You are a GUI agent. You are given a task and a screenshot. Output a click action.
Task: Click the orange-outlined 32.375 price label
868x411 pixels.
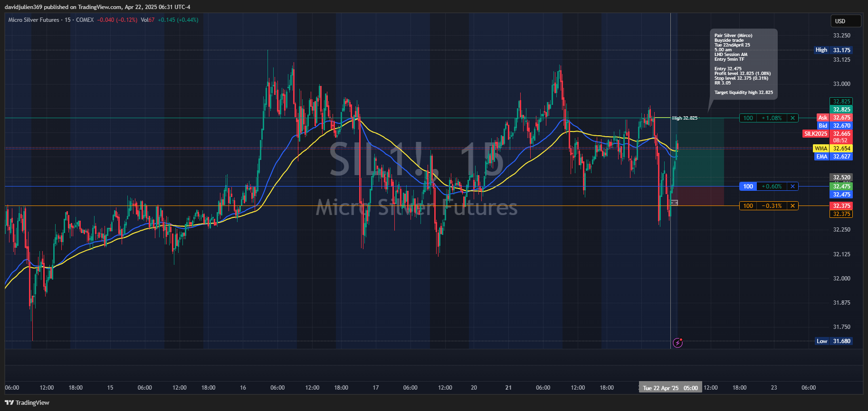coord(841,214)
